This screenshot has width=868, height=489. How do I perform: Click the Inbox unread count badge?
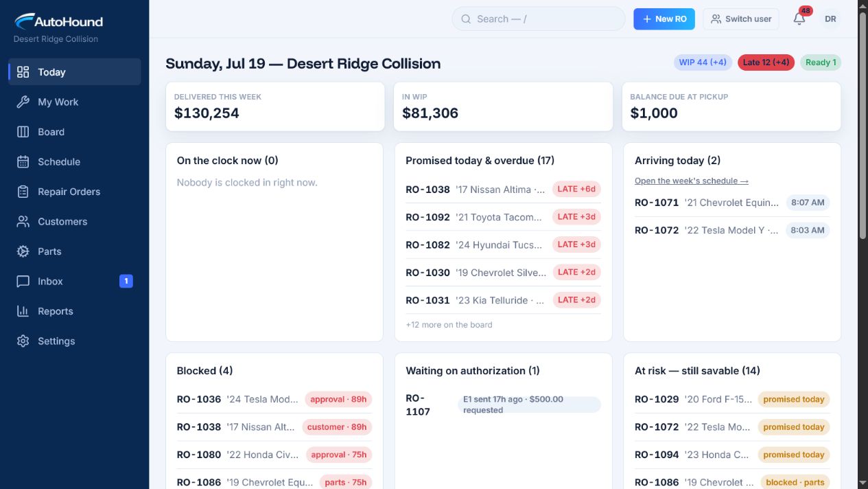[126, 281]
